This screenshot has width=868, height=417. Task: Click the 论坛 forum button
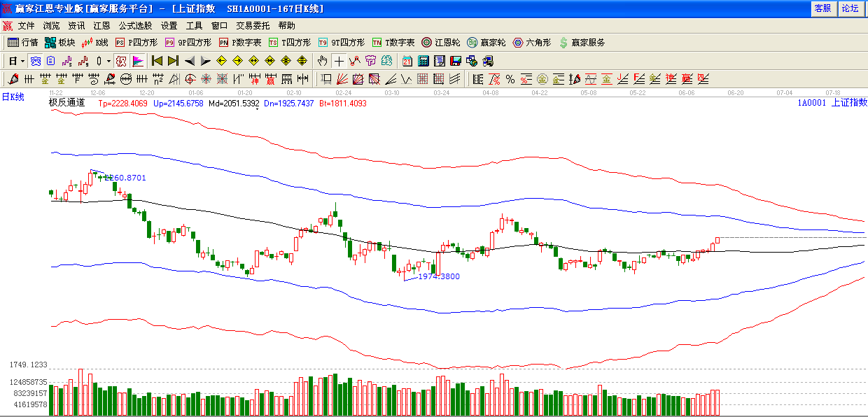click(850, 8)
